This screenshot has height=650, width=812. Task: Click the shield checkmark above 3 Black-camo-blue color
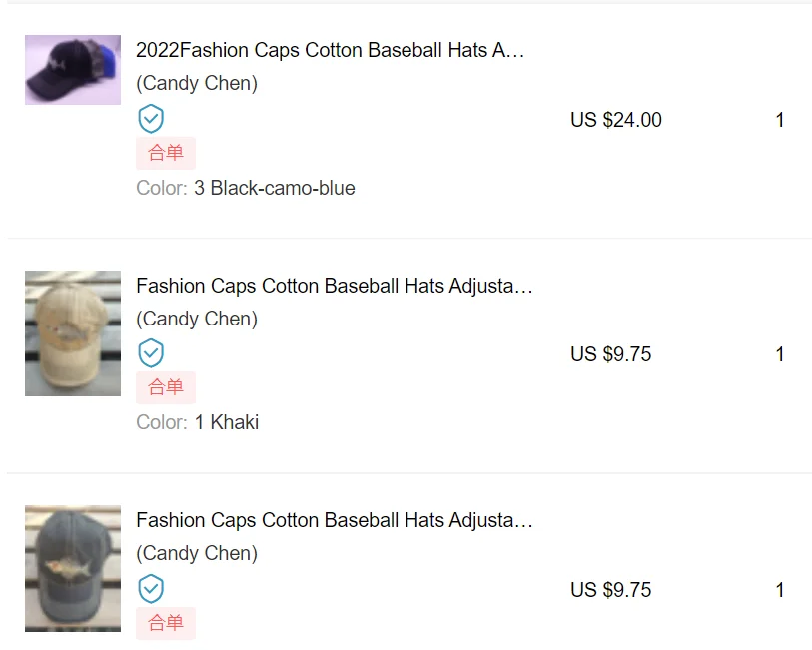click(x=151, y=118)
